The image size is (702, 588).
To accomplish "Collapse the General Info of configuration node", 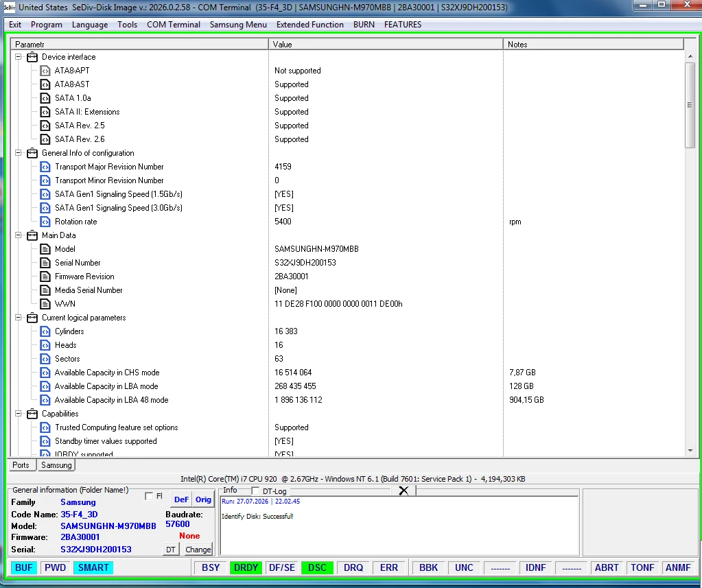I will point(19,153).
